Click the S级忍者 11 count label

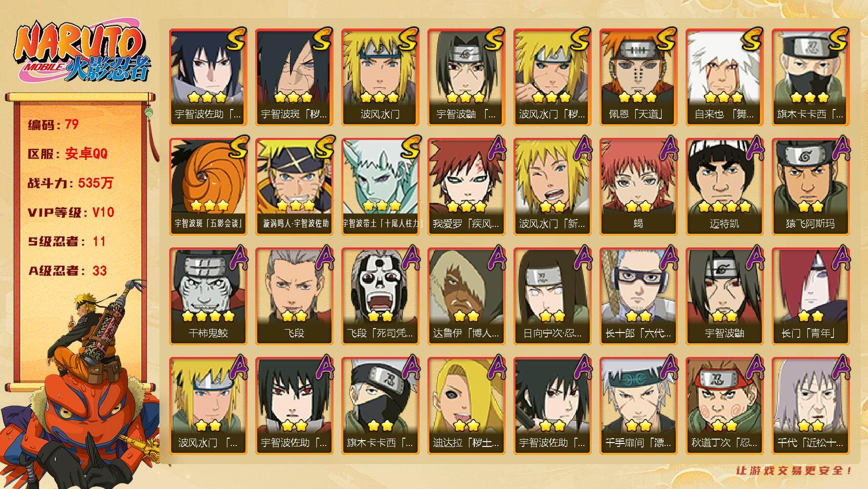pyautogui.click(x=67, y=242)
